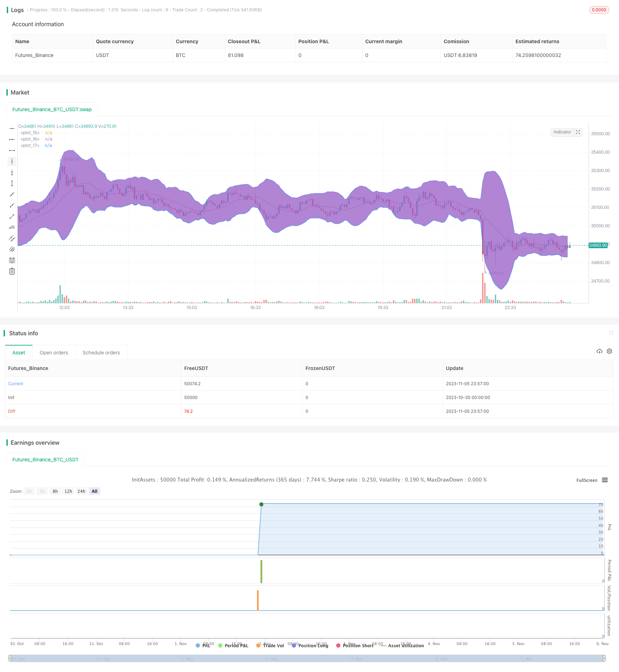Screen dimensions: 619x672
Task: Click the cloud download icon in Status info
Action: [x=599, y=351]
